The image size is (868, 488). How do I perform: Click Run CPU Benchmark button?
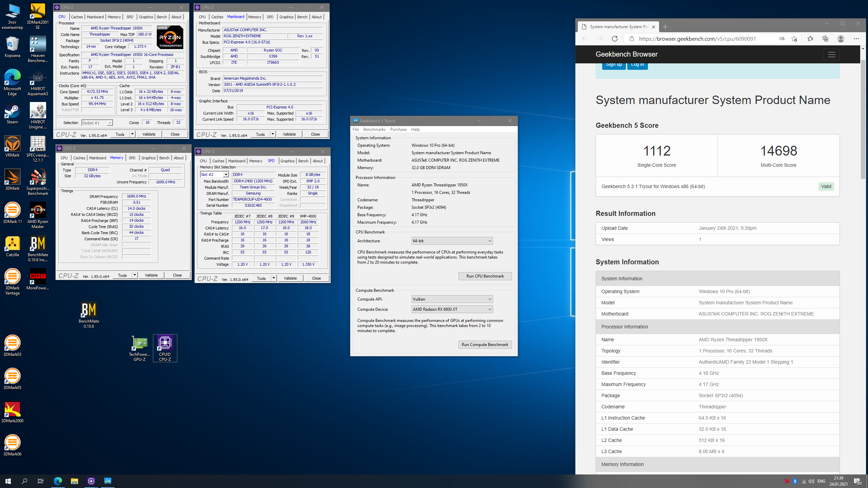click(x=485, y=276)
